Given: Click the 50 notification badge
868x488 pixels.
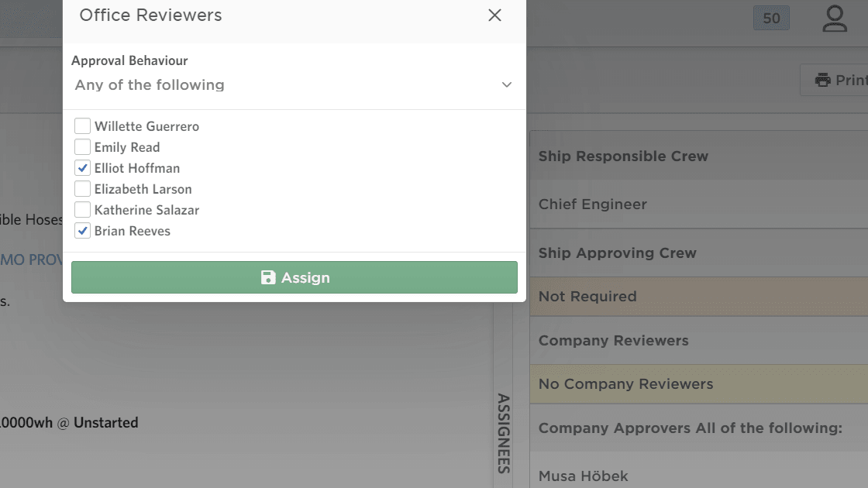Looking at the screenshot, I should click(771, 17).
